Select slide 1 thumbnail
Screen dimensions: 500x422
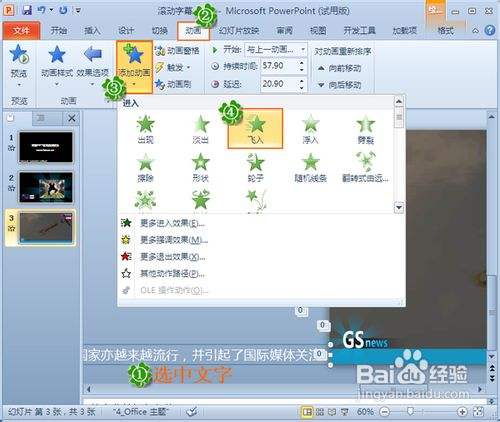point(46,147)
